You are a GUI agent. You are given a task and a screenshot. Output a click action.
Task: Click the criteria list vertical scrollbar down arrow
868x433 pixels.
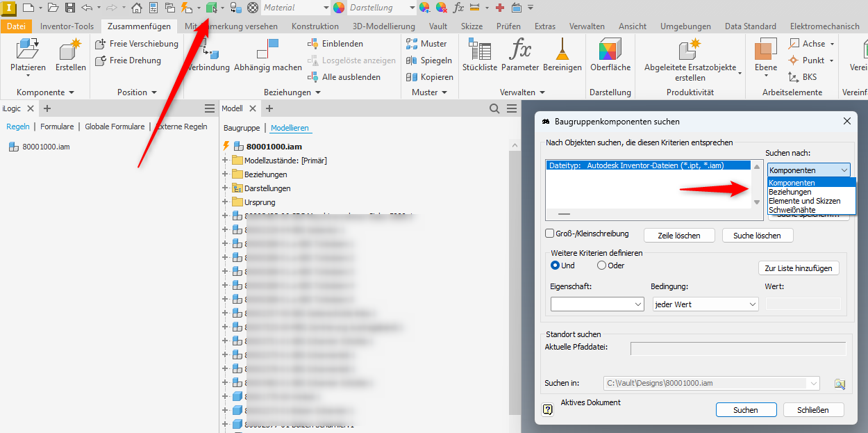757,202
